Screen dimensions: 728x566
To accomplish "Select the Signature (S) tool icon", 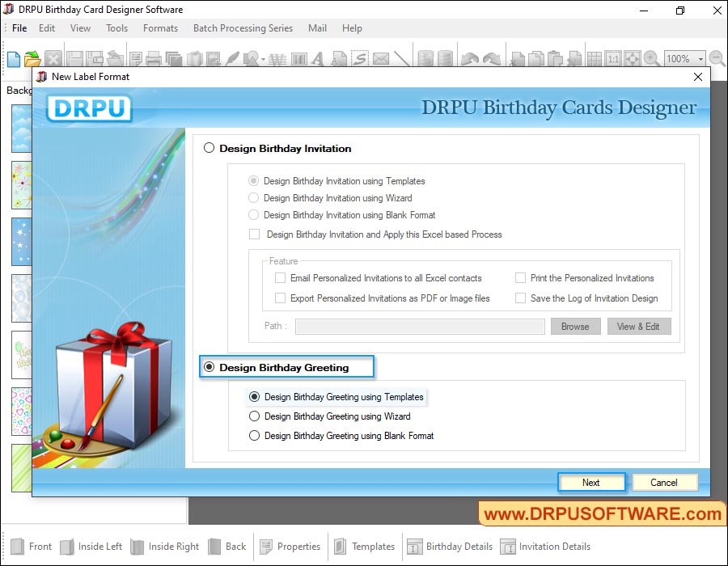I will pos(361,58).
